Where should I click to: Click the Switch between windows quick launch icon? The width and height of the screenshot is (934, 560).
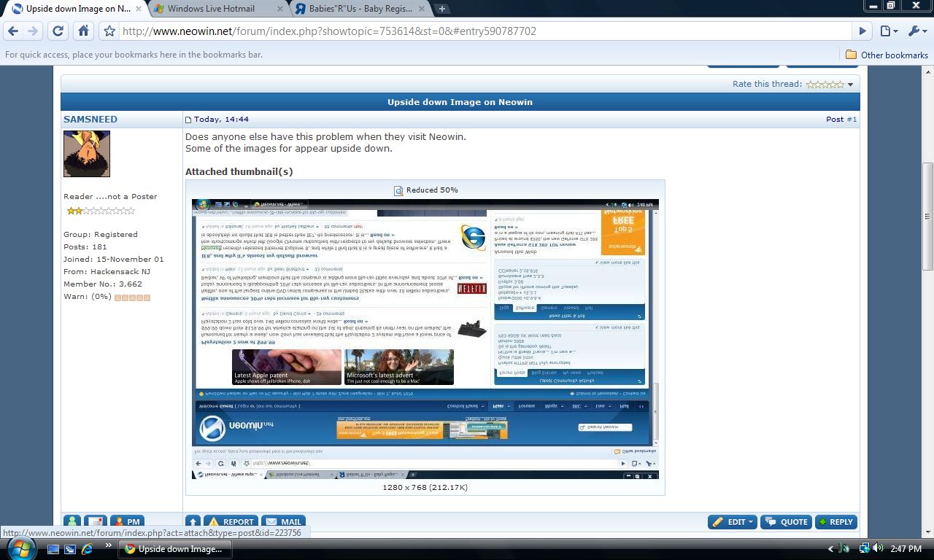click(70, 548)
